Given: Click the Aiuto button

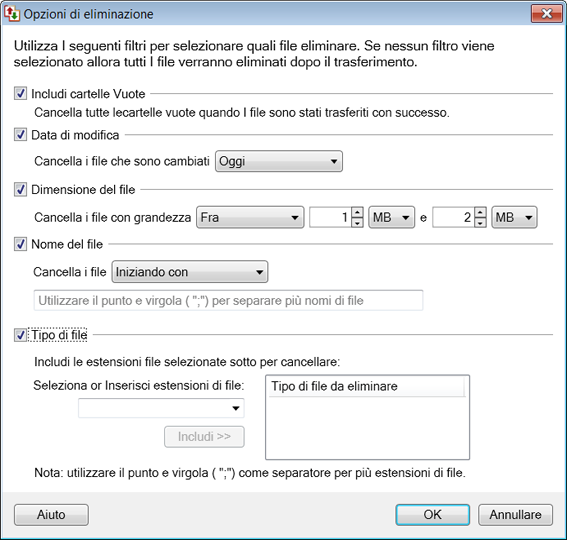Looking at the screenshot, I should coord(51,514).
